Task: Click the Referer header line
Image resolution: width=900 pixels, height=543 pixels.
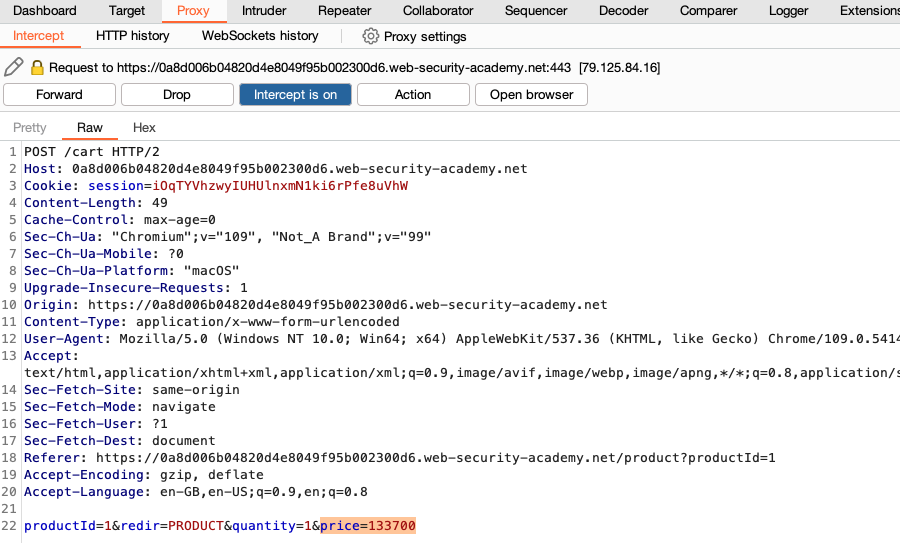Action: (399, 457)
